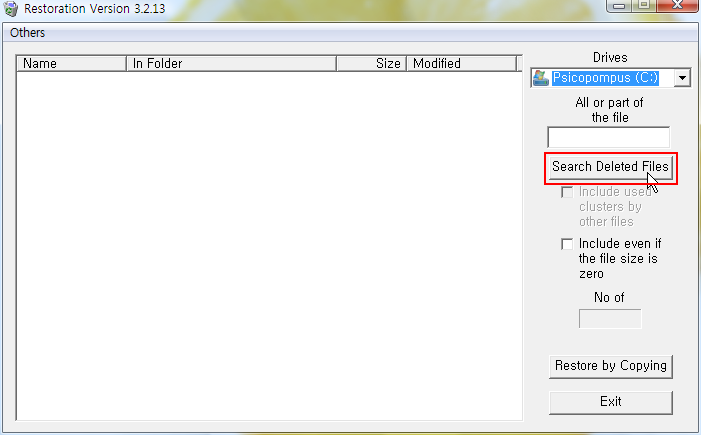701x435 pixels.
Task: Click the 'No of' count box
Action: [610, 319]
